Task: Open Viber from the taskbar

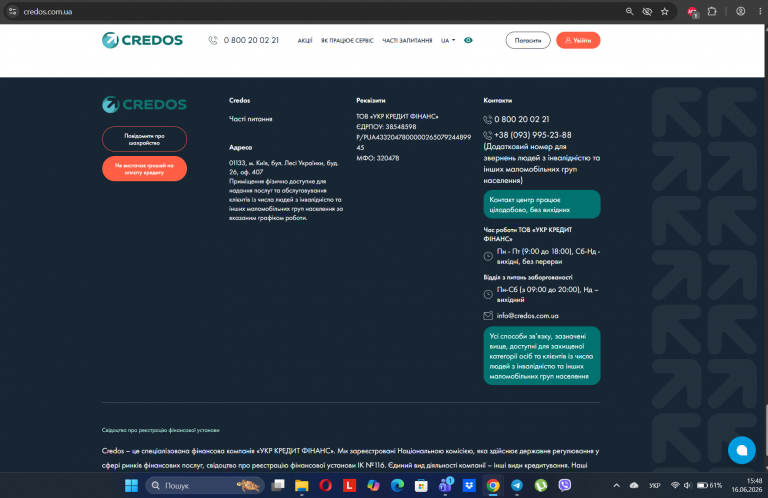Action: coord(565,485)
